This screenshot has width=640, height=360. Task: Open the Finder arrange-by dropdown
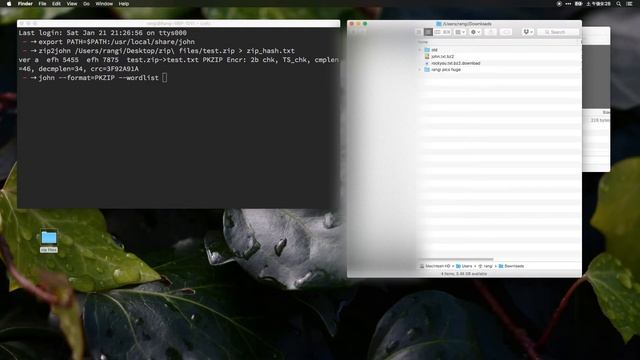[x=460, y=32]
